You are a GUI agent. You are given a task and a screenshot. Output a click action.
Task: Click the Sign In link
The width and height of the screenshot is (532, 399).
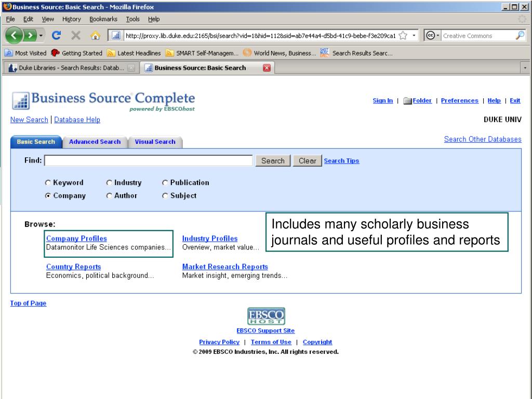point(383,100)
